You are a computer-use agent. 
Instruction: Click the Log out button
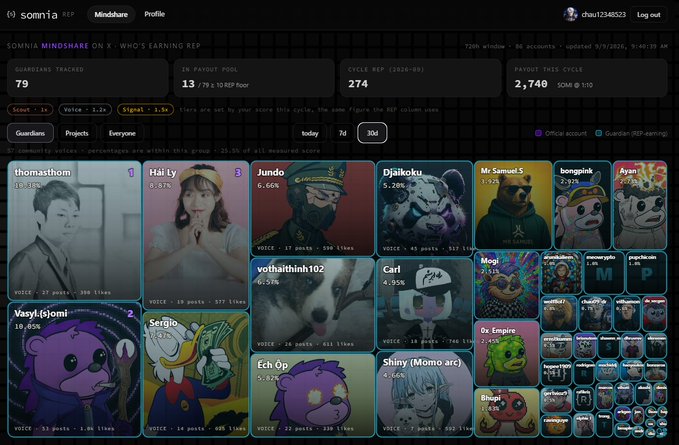pos(648,15)
